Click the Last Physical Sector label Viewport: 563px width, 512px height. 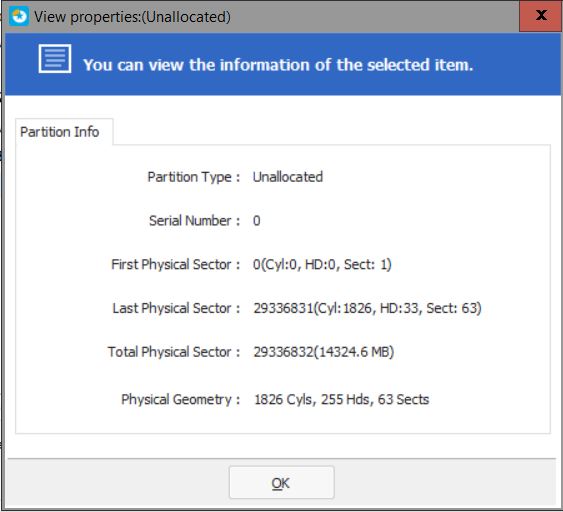(x=176, y=308)
